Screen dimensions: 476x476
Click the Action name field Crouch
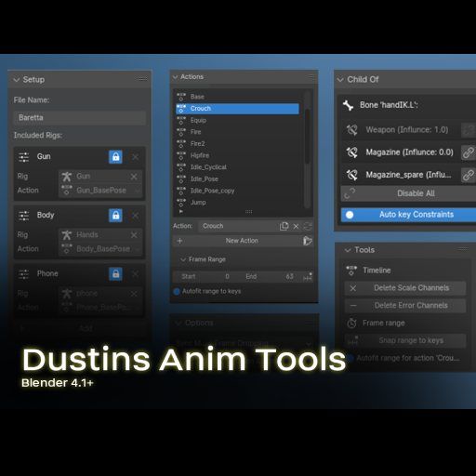[239, 226]
